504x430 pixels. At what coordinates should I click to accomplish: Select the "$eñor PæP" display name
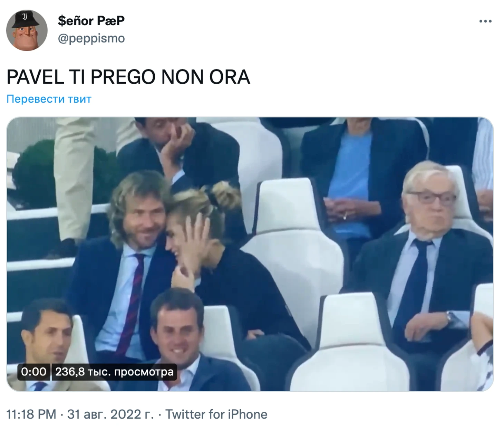coord(91,21)
